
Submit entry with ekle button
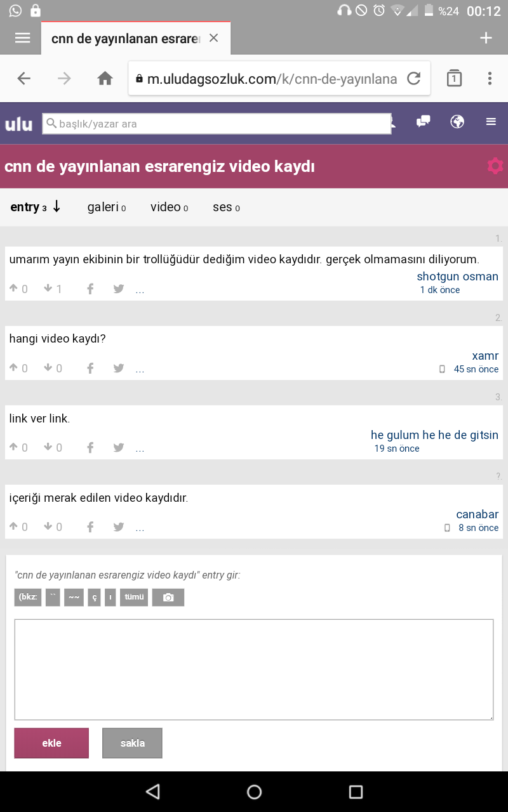pos(51,743)
